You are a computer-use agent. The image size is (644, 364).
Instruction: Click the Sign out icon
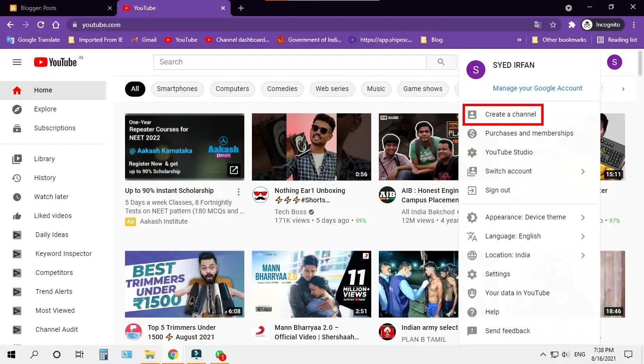[x=472, y=191]
